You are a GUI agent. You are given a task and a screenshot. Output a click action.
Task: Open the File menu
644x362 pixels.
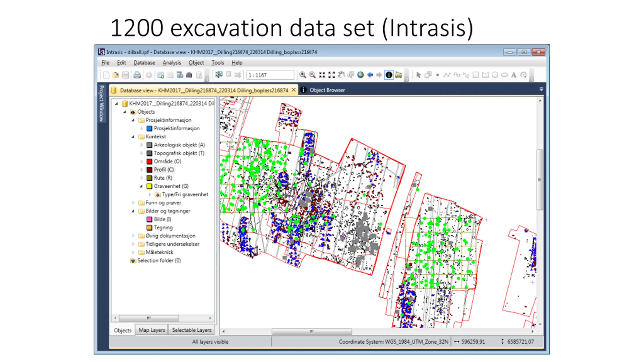[x=105, y=63]
